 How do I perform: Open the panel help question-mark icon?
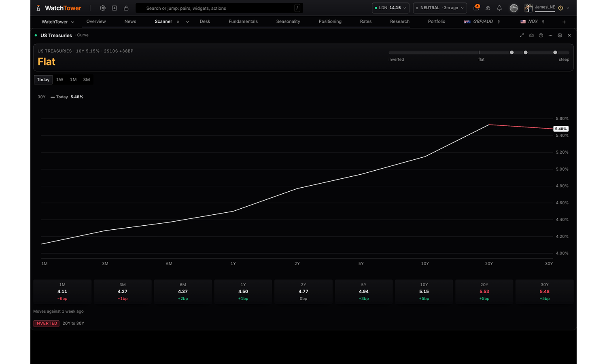coord(541,36)
